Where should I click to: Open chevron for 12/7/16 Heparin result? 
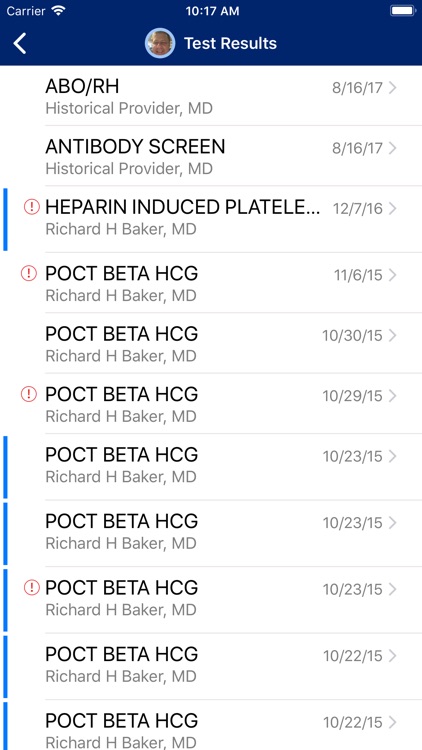click(x=393, y=209)
